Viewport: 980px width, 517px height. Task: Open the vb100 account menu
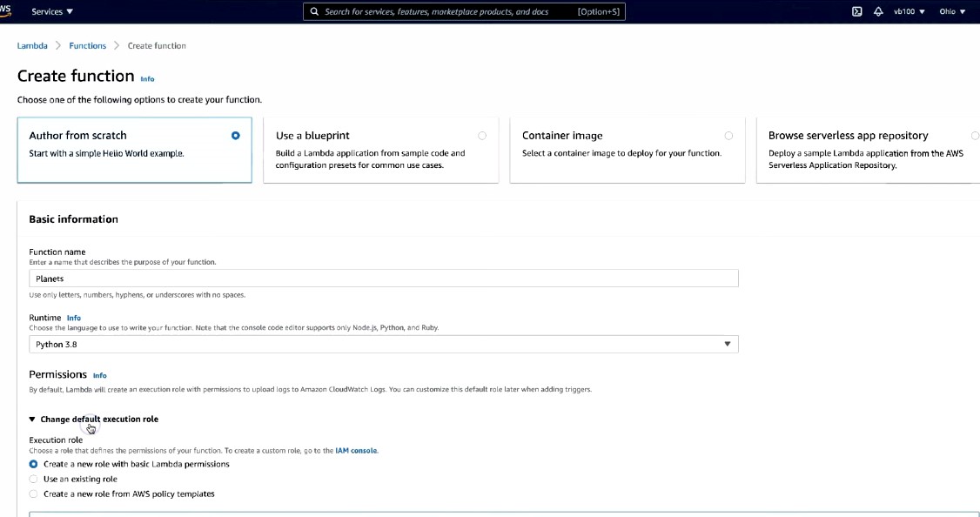tap(910, 11)
